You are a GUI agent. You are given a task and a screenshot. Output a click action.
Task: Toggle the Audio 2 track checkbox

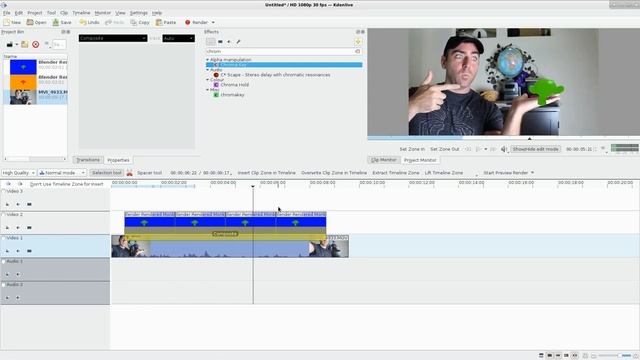pos(4,284)
